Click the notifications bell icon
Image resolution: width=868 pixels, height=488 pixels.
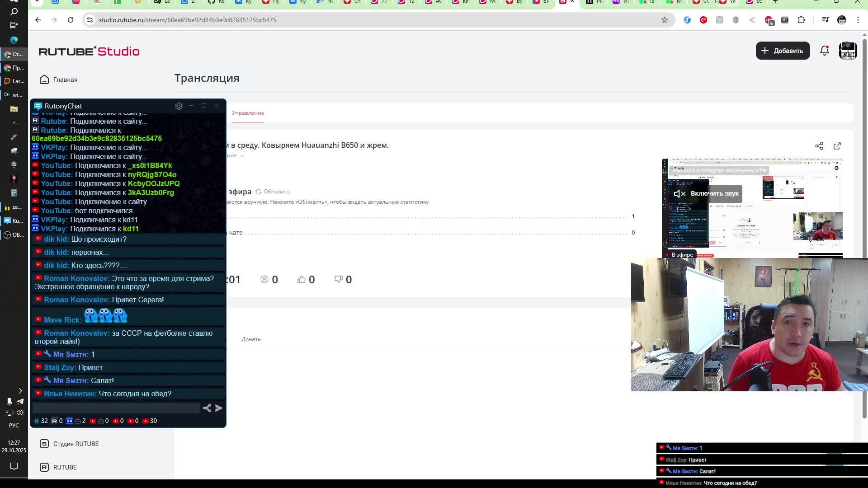click(824, 51)
